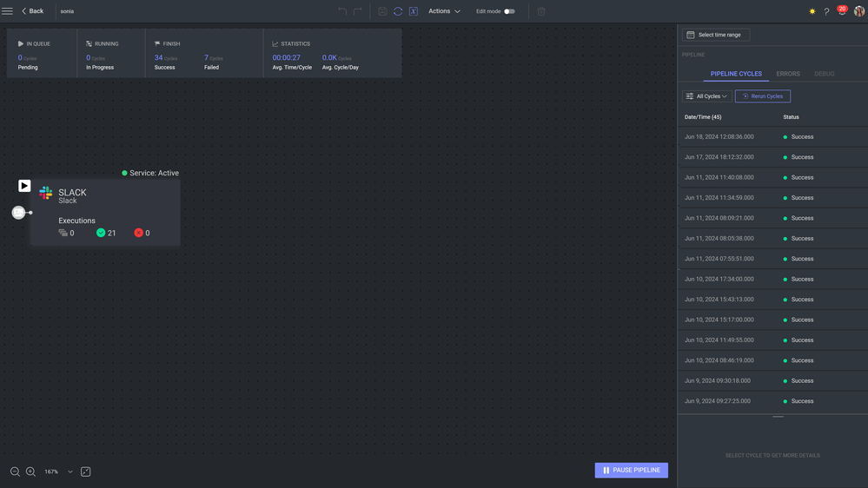The height and width of the screenshot is (488, 868).
Task: Refresh the pipeline with the sync icon
Action: tap(398, 11)
